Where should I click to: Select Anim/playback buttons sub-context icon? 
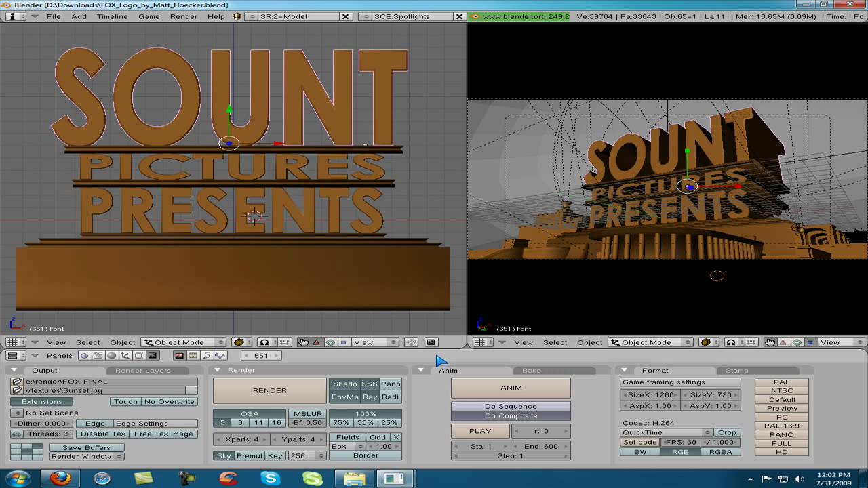coord(206,355)
